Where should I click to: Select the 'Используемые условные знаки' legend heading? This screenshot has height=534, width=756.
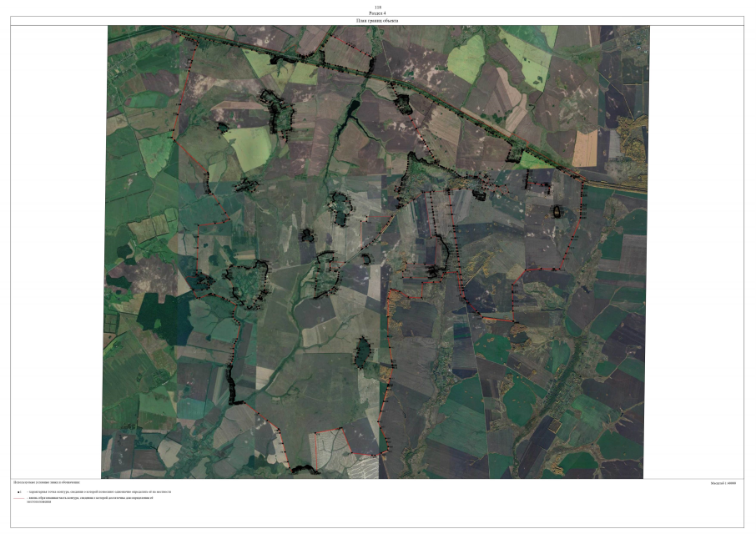click(47, 482)
